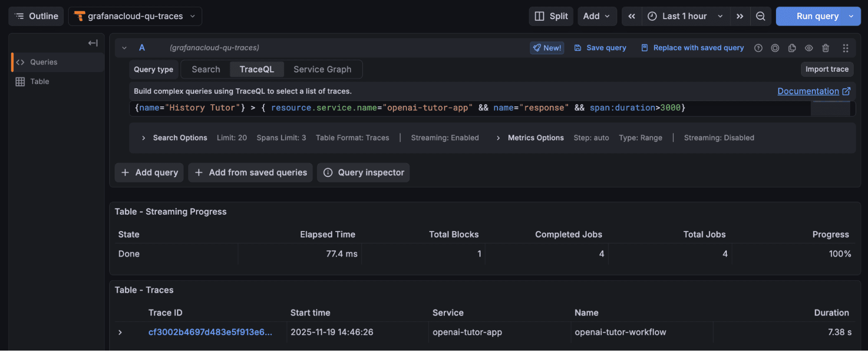The width and height of the screenshot is (868, 351).
Task: Click the Split view button
Action: pos(551,16)
